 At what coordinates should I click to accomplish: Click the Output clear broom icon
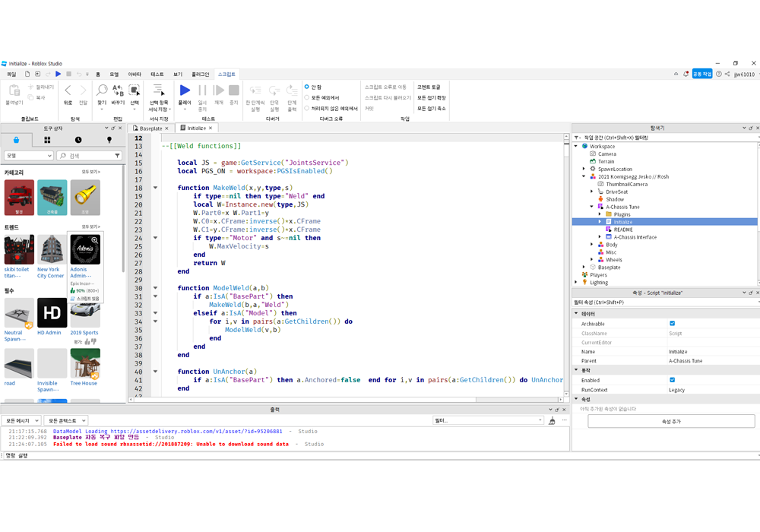point(552,421)
